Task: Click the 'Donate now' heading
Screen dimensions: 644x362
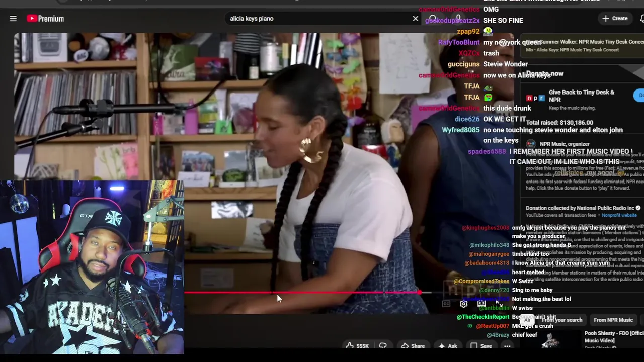Action: [545, 74]
